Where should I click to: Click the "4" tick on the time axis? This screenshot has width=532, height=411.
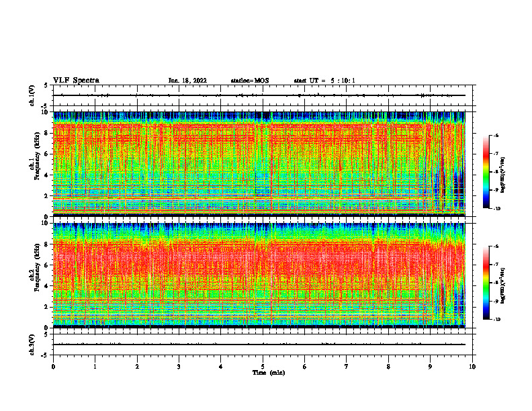click(x=221, y=367)
